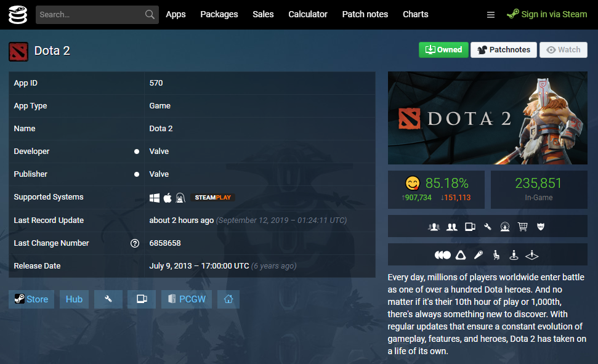Open the PCGW wiki button
This screenshot has width=598, height=364.
187,299
